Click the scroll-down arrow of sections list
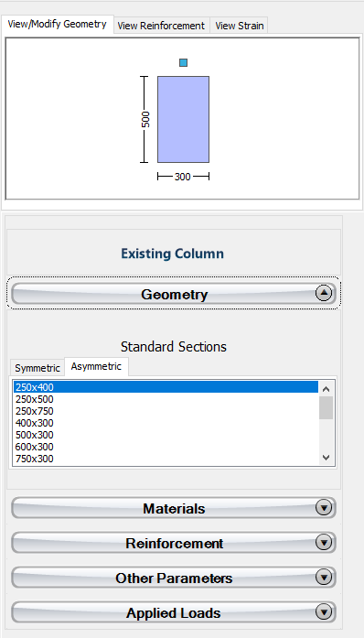This screenshot has height=638, width=364. pyautogui.click(x=326, y=458)
